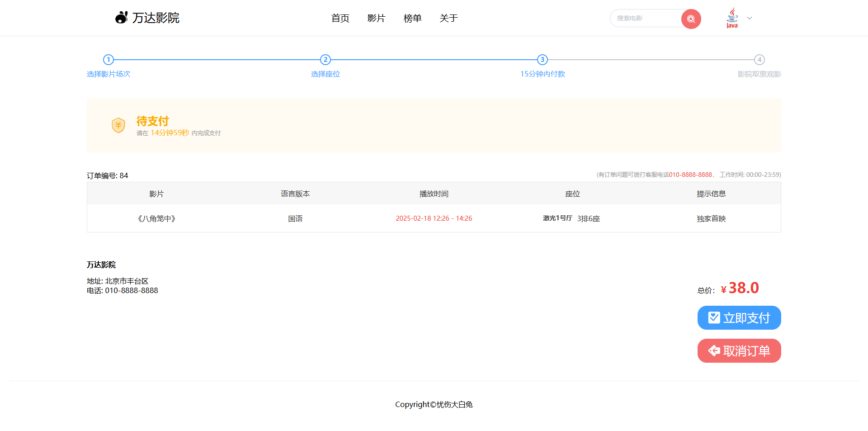Screen dimensions: 868x431
Task: Click the Java user avatar icon
Action: (x=732, y=18)
